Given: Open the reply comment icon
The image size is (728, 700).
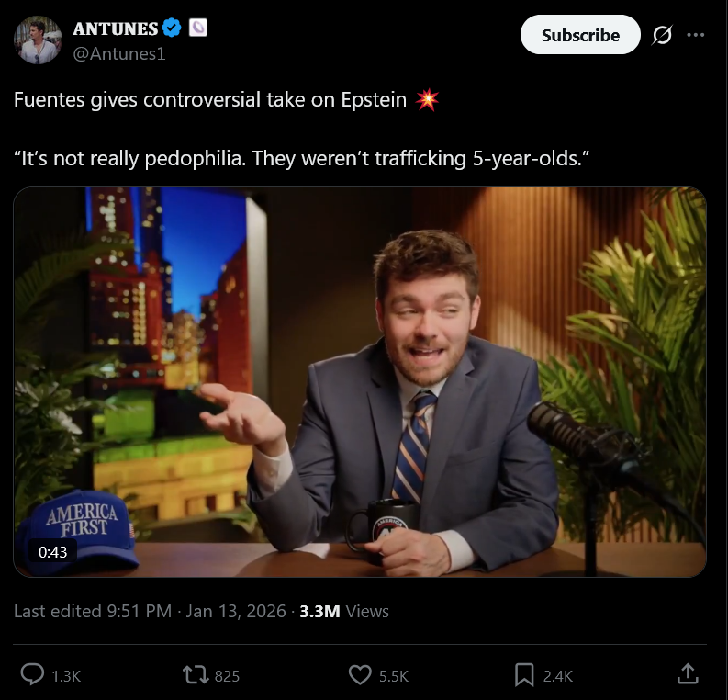Looking at the screenshot, I should [x=32, y=675].
